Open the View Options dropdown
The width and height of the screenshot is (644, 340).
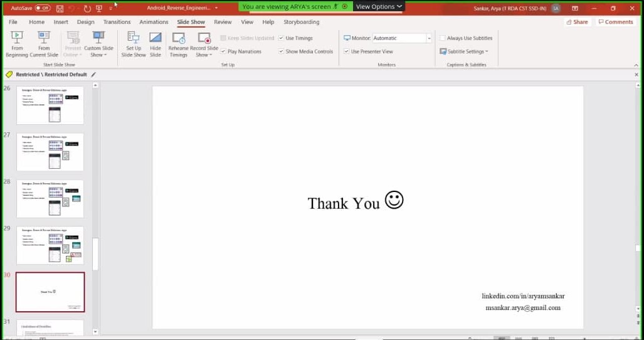(x=379, y=6)
